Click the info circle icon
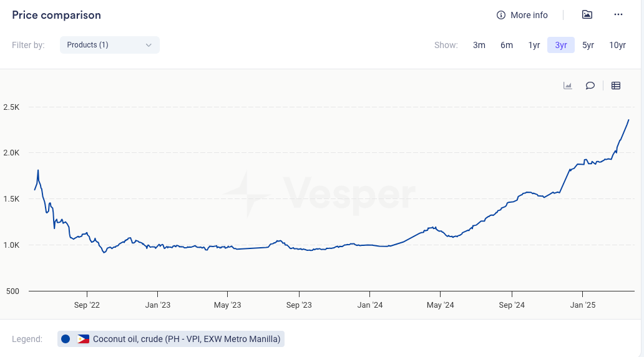 pyautogui.click(x=500, y=15)
